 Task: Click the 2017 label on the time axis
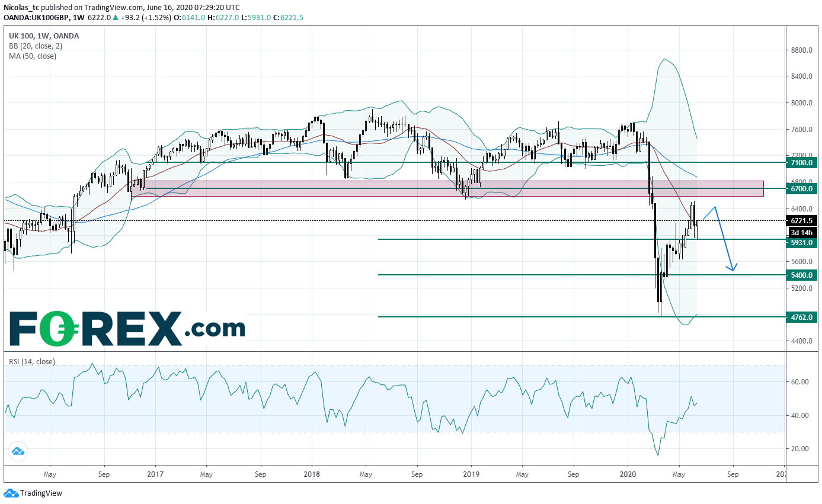click(x=155, y=474)
